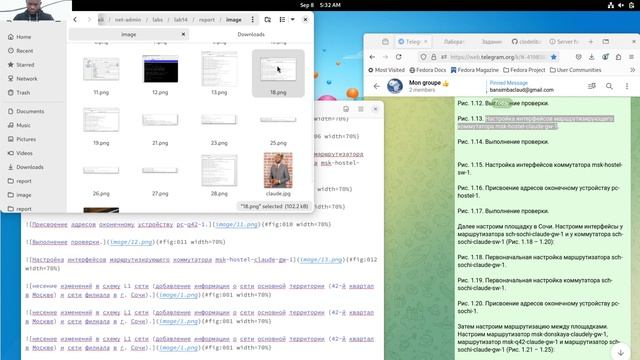The image size is (640, 360).
Task: Toggle list view in Files toolbar
Action: [282, 20]
